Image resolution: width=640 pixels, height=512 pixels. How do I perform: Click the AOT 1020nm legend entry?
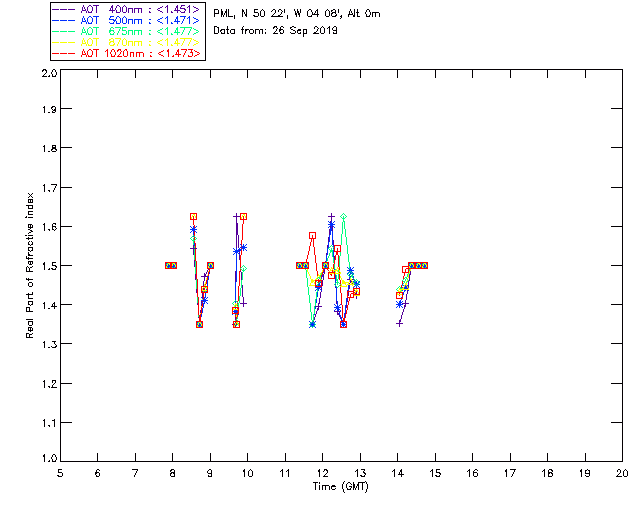[x=126, y=53]
